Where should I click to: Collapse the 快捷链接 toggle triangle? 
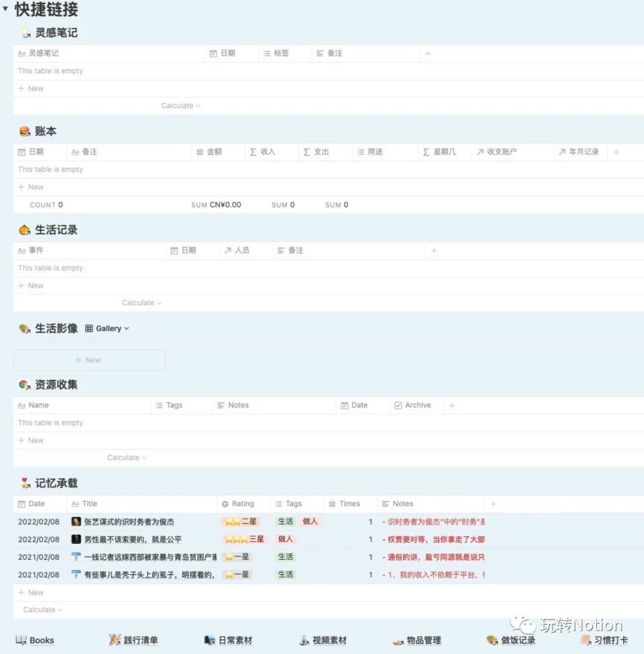tap(5, 9)
